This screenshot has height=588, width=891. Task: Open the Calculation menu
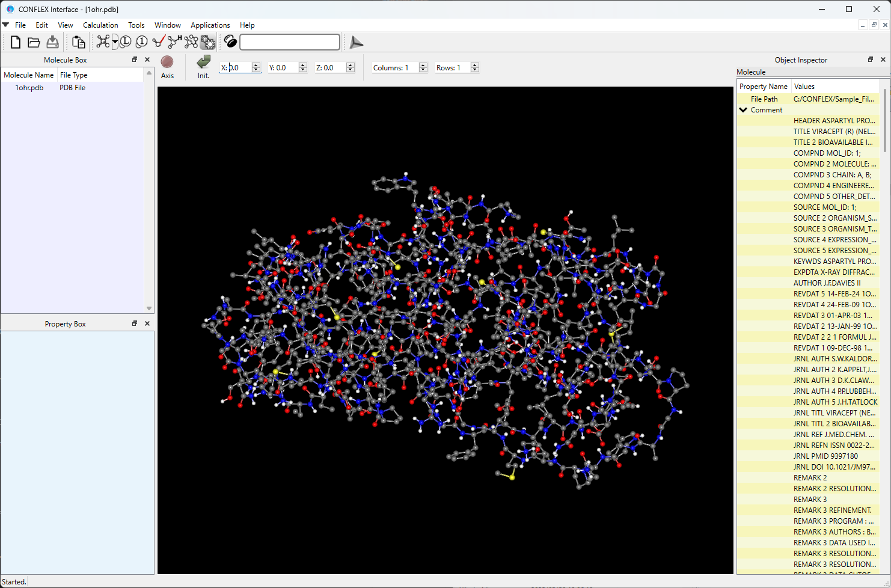(100, 25)
